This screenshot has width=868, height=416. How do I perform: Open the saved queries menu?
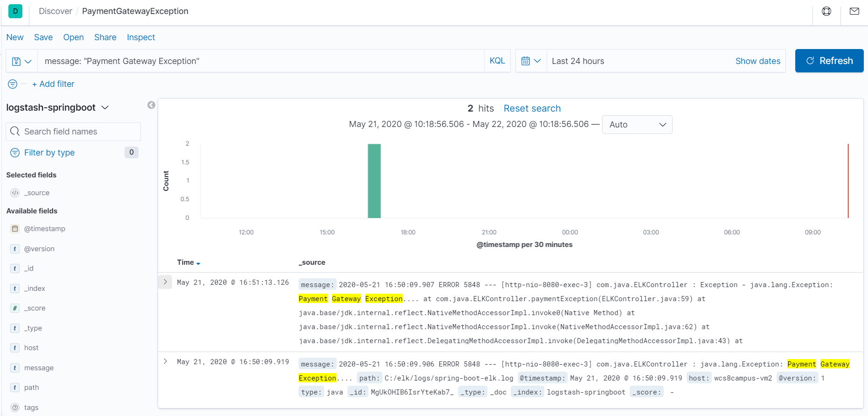[x=22, y=61]
